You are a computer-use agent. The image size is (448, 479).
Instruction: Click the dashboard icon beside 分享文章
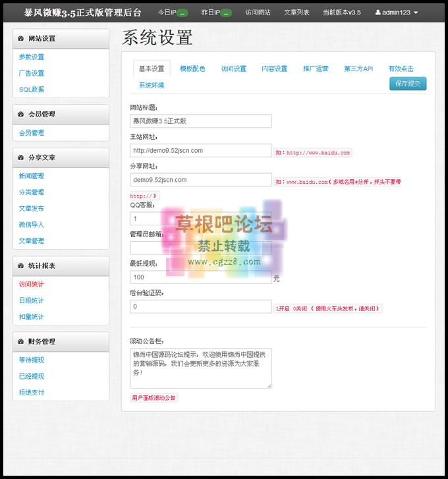point(22,158)
